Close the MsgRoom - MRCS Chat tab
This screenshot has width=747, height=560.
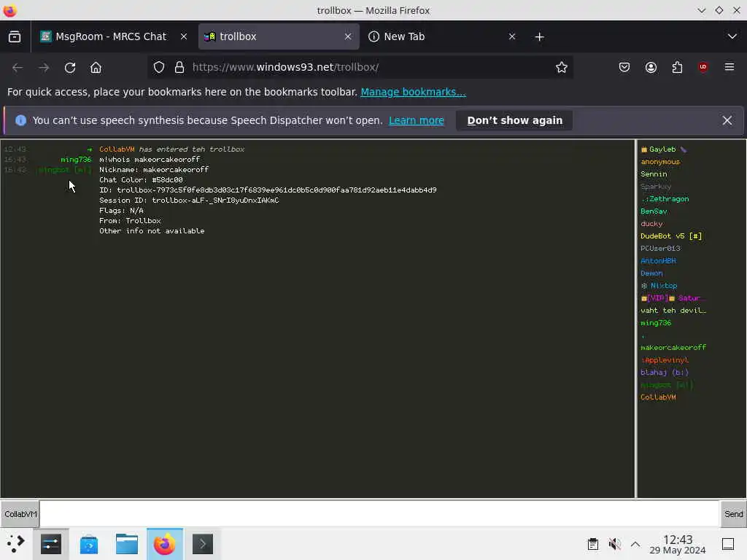tap(183, 36)
